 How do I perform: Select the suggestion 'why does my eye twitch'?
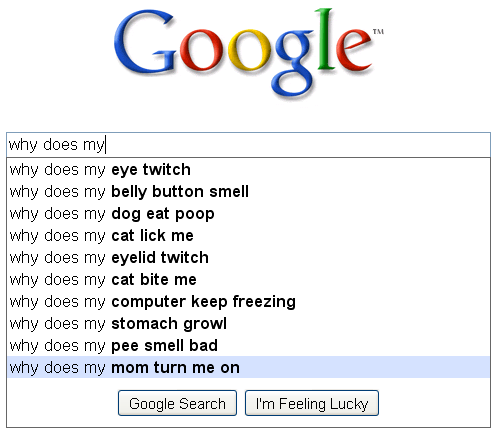click(x=248, y=170)
